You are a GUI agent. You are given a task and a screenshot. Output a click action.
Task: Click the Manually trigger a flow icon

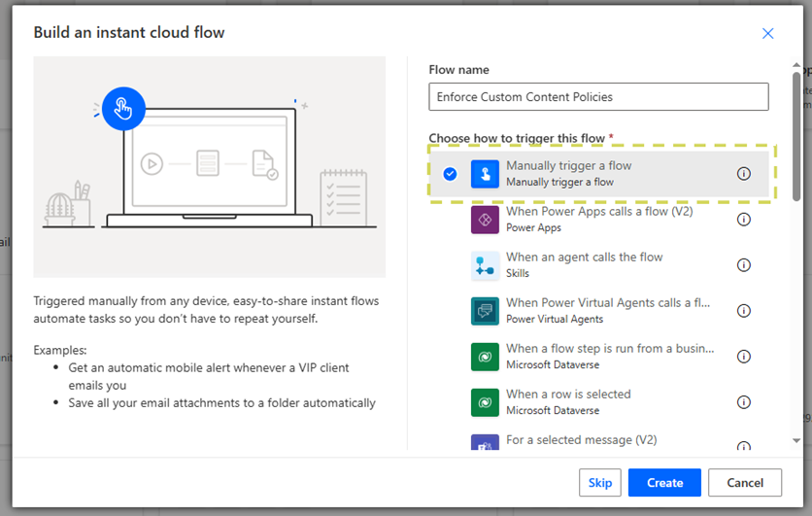(x=485, y=174)
